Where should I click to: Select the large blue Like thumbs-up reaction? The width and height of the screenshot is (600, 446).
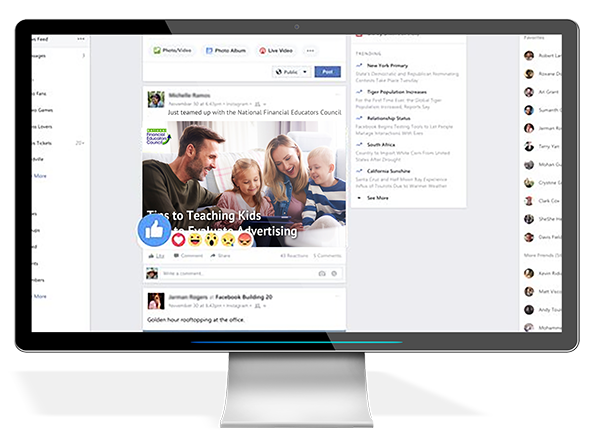(154, 230)
